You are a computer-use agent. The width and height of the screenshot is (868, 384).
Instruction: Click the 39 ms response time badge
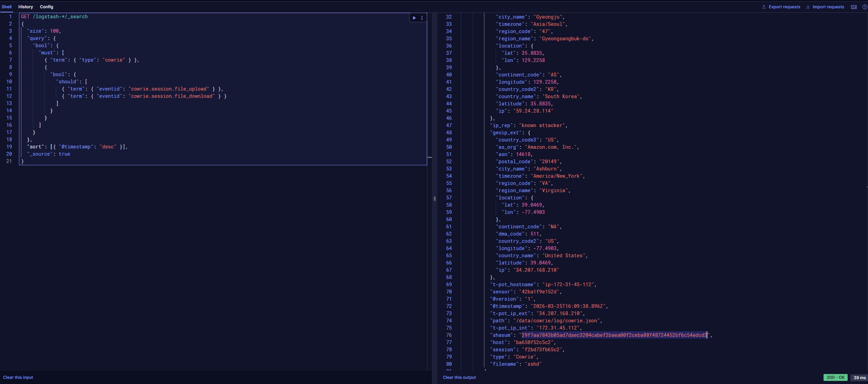(859, 377)
